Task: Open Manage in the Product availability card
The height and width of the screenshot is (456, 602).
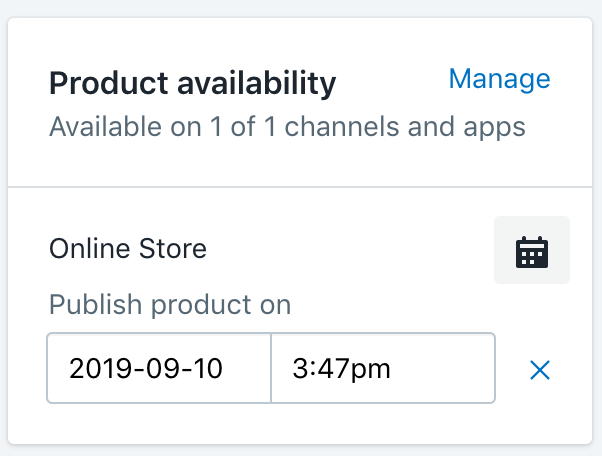Action: 499,79
